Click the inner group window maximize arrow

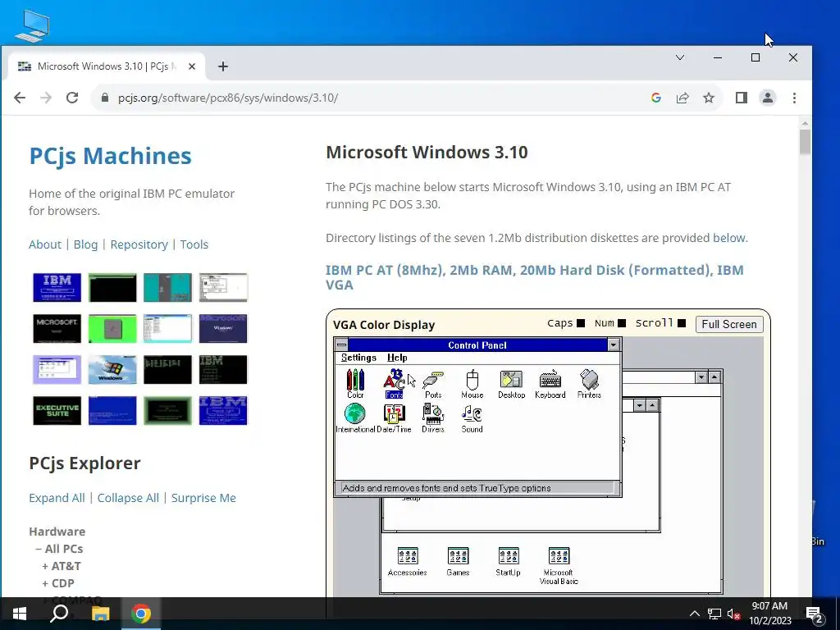[652, 405]
